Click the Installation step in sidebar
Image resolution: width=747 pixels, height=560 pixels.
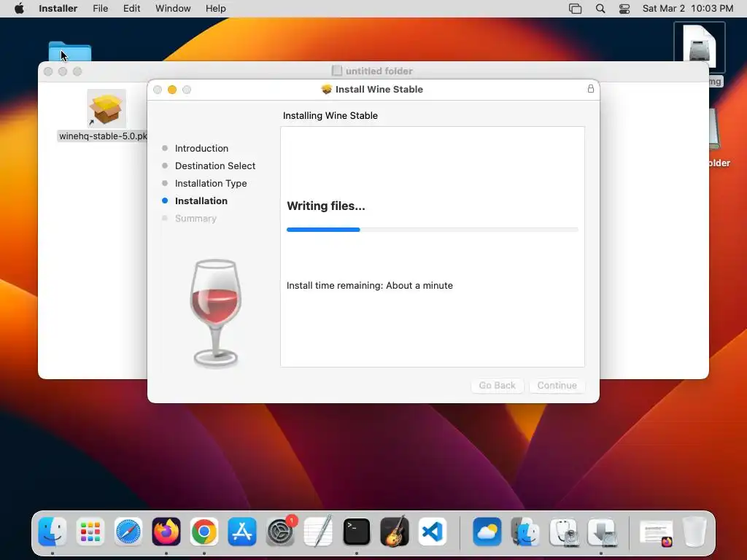[x=201, y=201]
